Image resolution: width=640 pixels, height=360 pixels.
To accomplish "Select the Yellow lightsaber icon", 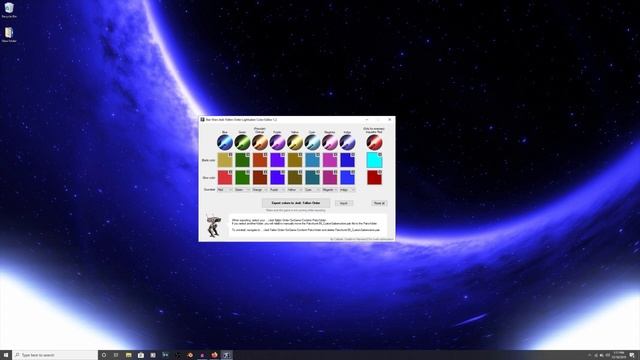I will point(295,142).
